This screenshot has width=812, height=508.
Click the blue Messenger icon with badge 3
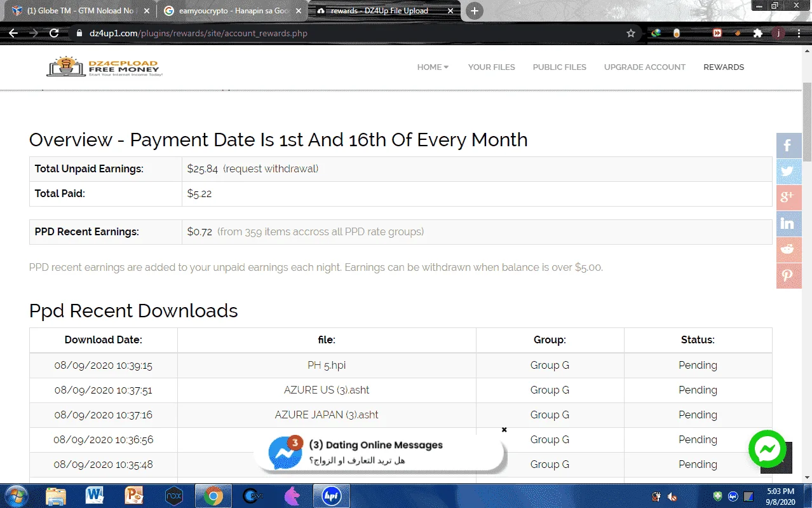(285, 453)
